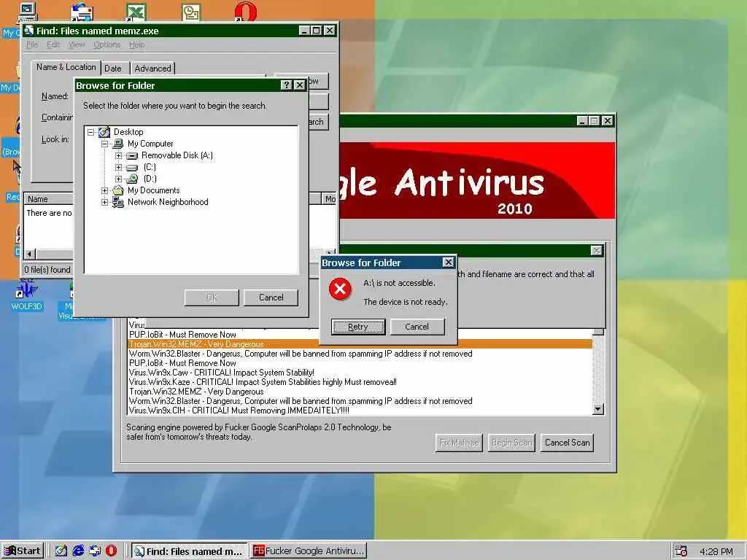Click the Outlook Express quick launch icon
The width and height of the screenshot is (747, 560).
pyautogui.click(x=95, y=551)
